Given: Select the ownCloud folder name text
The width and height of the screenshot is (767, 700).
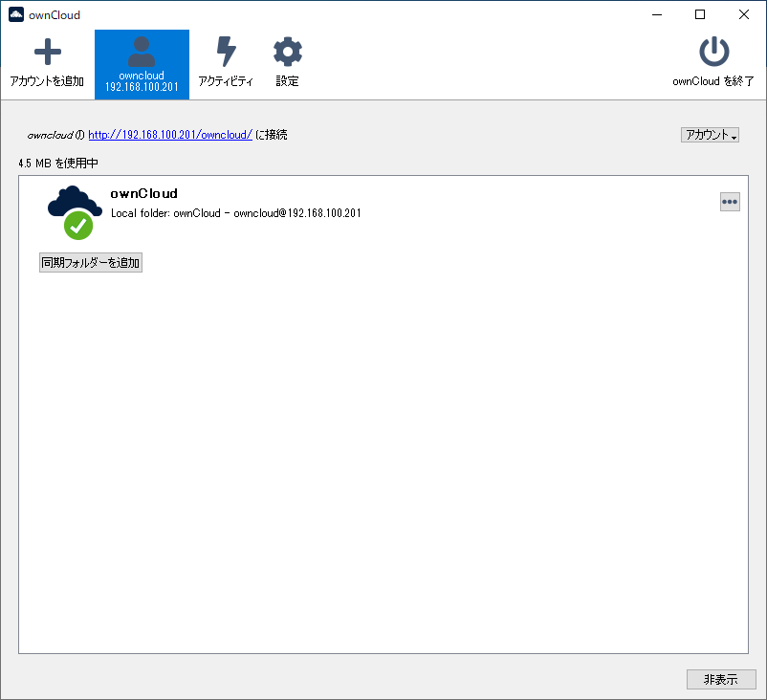Looking at the screenshot, I should coord(143,194).
